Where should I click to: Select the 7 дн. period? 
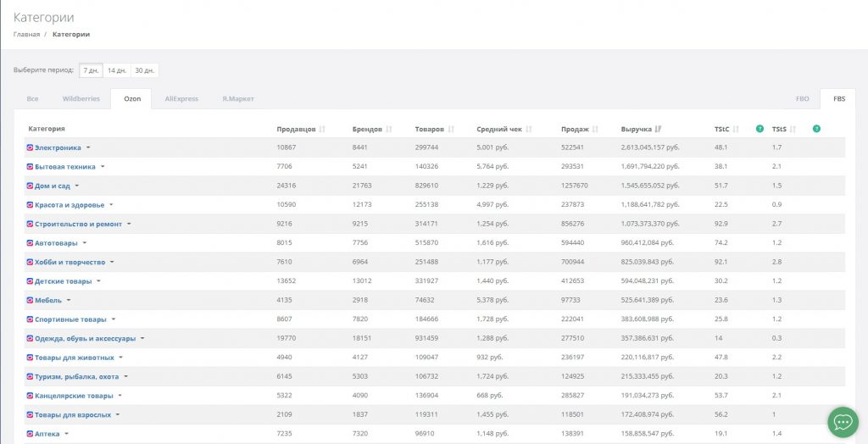click(x=91, y=70)
